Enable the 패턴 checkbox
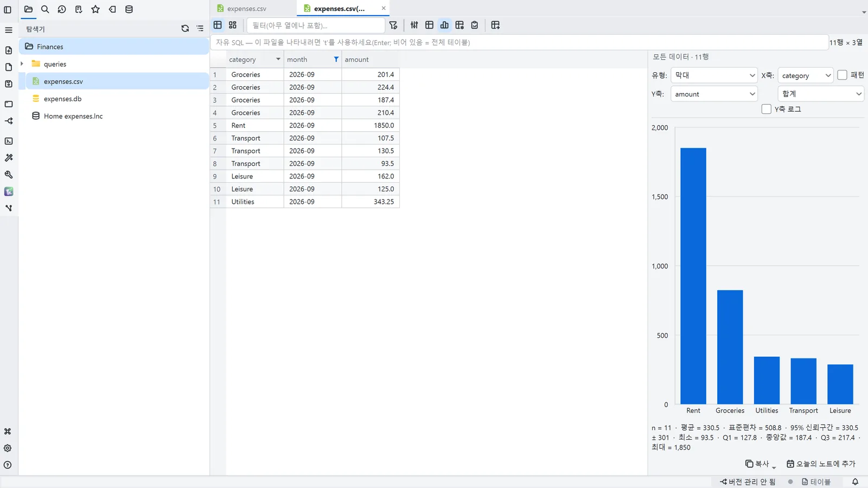 [842, 75]
